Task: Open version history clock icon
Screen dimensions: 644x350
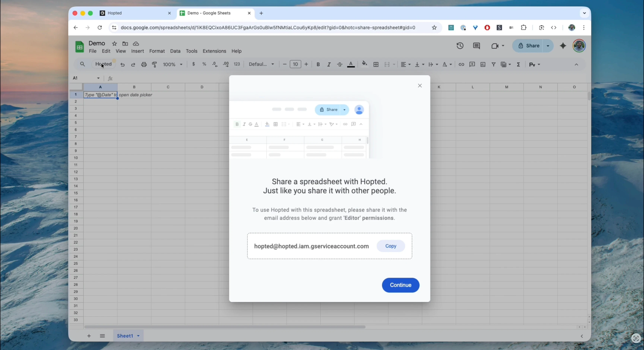Action: (460, 46)
